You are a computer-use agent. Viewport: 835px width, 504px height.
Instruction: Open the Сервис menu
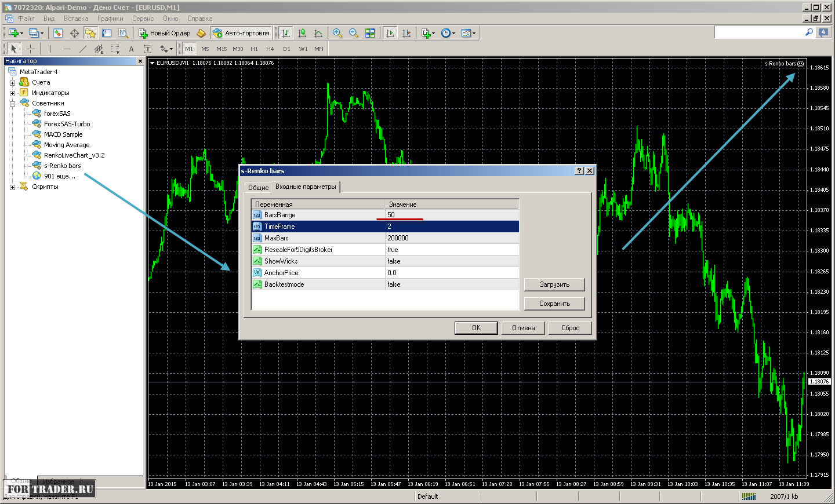pos(143,19)
